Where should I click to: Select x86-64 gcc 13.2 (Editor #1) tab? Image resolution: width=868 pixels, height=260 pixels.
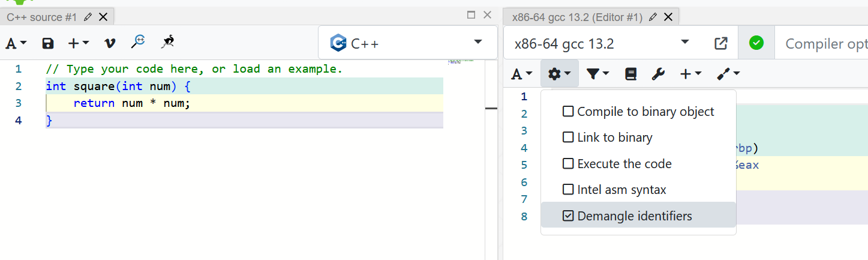577,17
